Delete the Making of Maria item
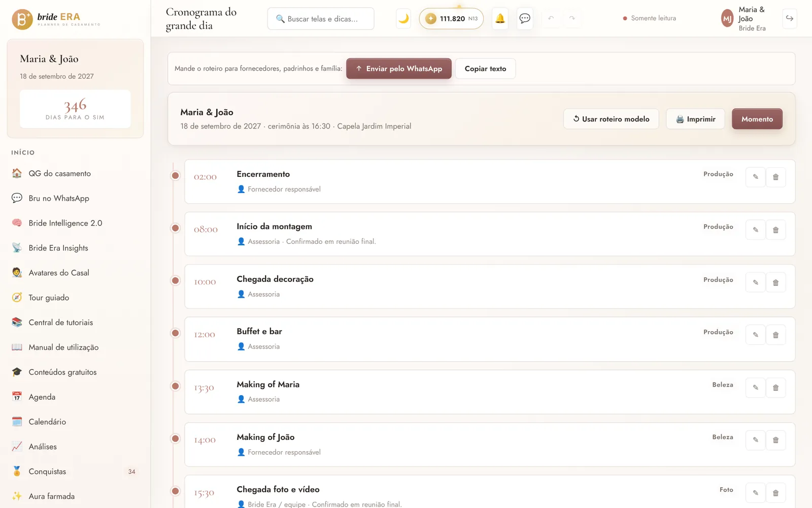This screenshot has height=508, width=812. coord(775,388)
